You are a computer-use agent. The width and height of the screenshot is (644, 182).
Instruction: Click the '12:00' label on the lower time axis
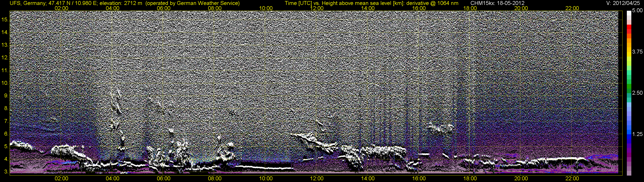tap(317, 179)
